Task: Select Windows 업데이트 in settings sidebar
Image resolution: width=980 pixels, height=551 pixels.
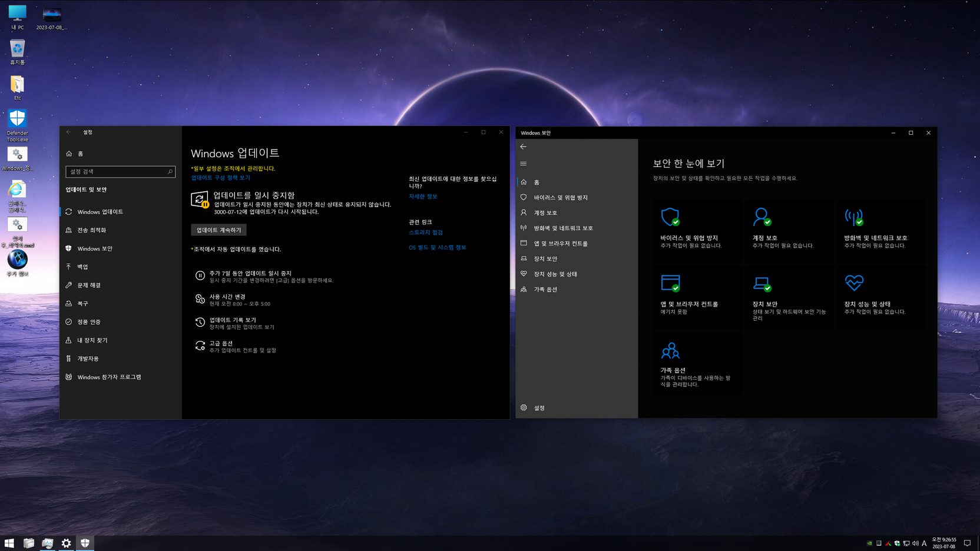Action: click(x=121, y=211)
